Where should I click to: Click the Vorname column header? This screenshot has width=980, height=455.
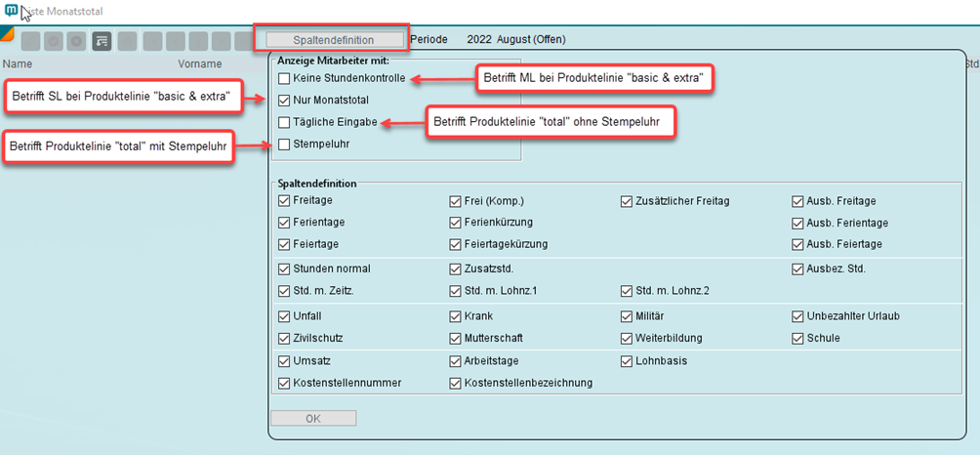199,64
